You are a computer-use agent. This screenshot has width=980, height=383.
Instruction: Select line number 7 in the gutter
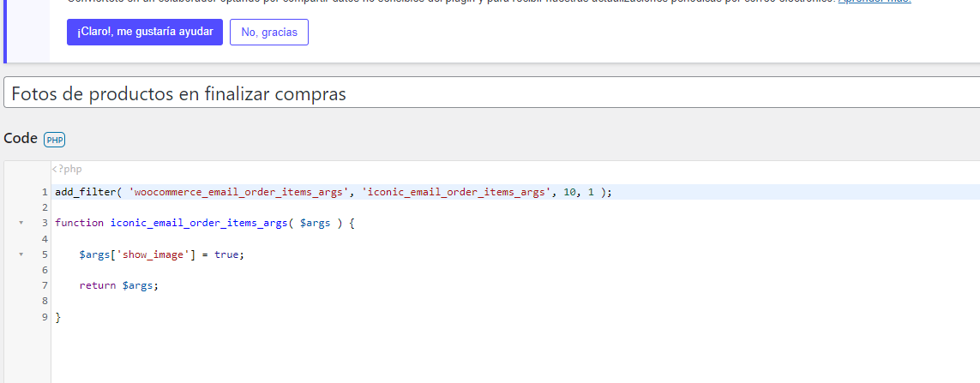click(45, 285)
